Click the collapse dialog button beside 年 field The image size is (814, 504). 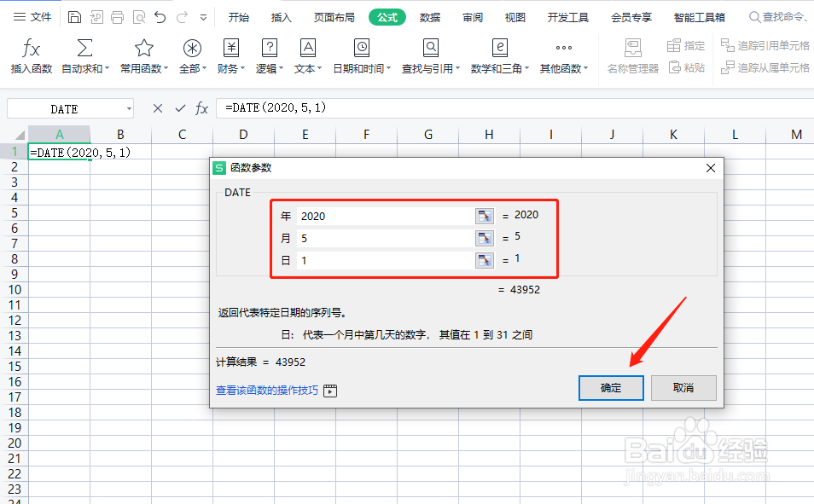484,216
